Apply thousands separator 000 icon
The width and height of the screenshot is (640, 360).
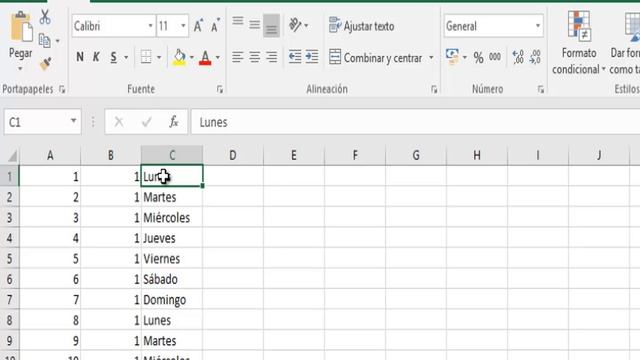tap(495, 57)
